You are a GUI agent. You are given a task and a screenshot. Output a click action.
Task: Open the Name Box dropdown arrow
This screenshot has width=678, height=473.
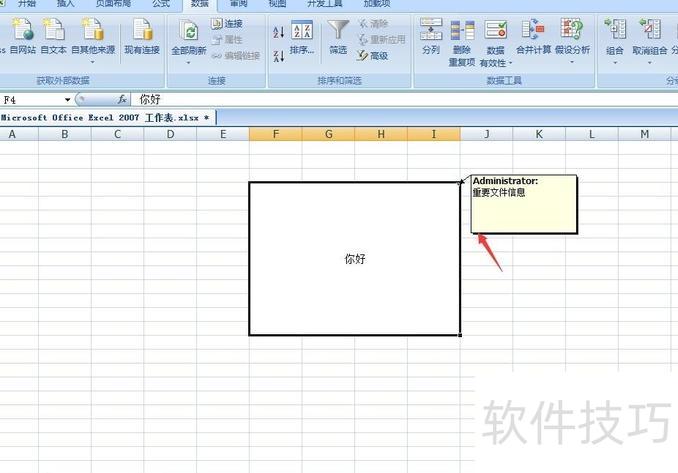click(x=67, y=100)
